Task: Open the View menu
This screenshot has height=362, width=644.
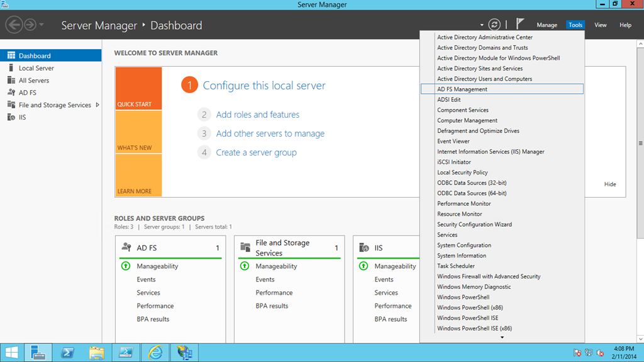Action: click(600, 25)
